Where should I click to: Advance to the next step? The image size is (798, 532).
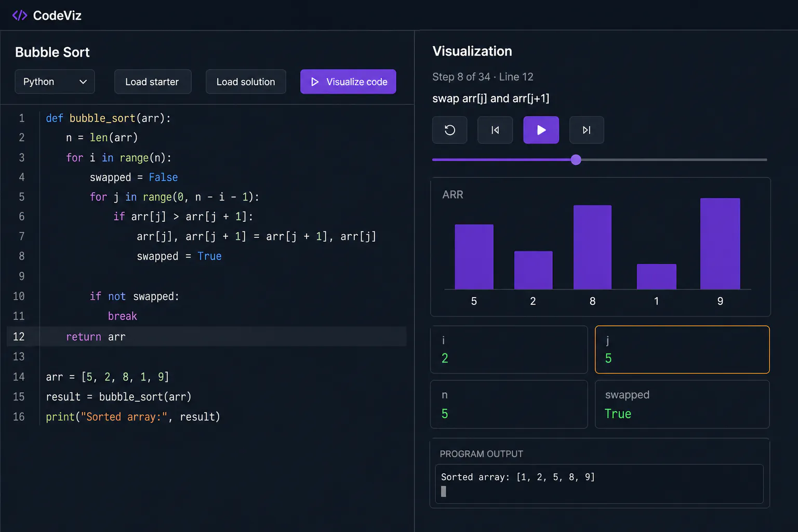[587, 130]
